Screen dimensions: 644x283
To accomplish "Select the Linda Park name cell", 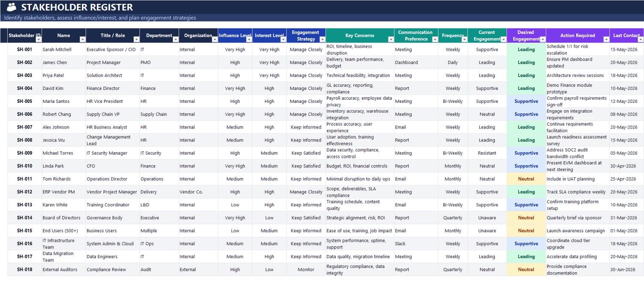I will pyautogui.click(x=64, y=166).
